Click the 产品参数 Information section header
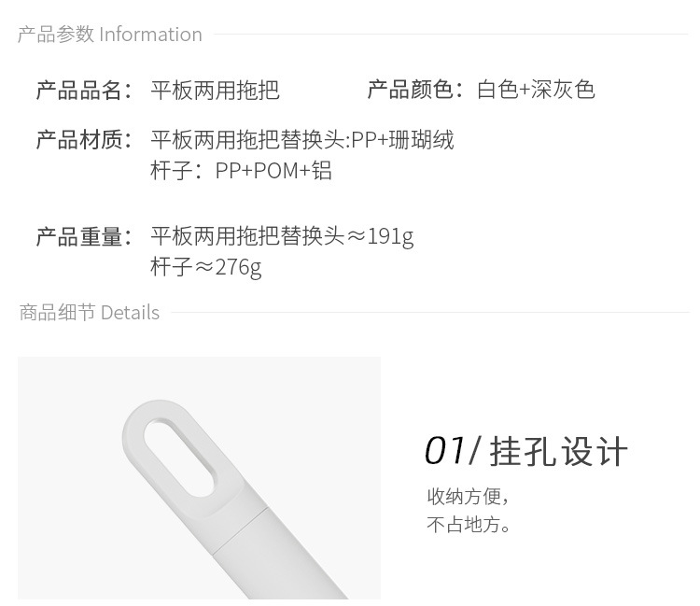The height and width of the screenshot is (606, 700). tap(110, 35)
